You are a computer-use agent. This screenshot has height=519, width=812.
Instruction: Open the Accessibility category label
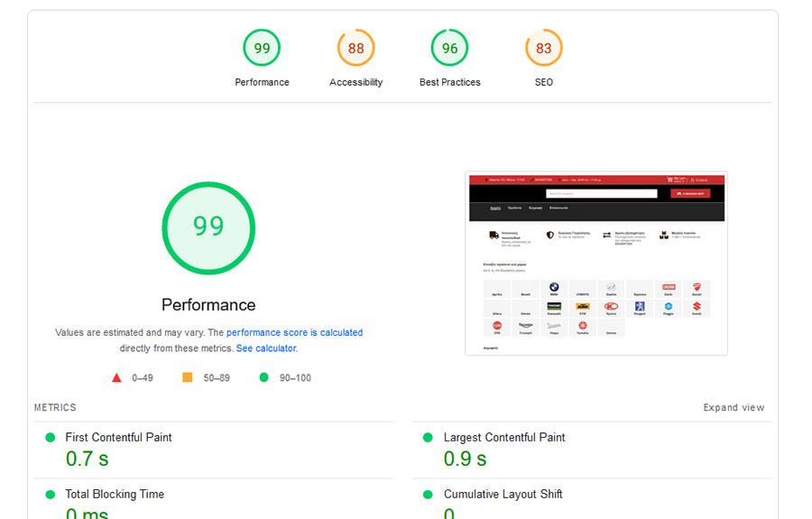355,82
